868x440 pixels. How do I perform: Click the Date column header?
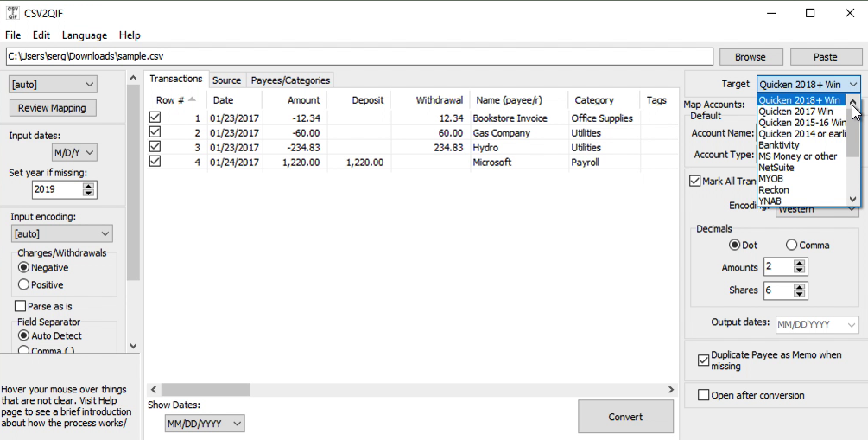[x=235, y=99]
